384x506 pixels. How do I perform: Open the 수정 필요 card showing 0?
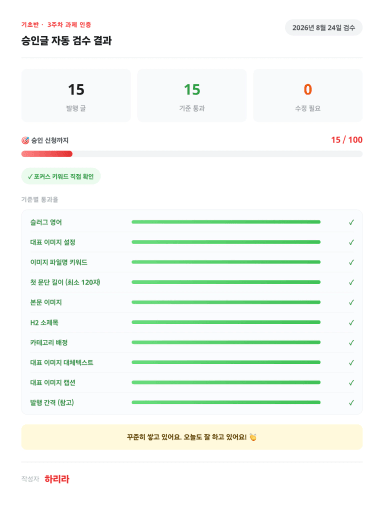308,95
